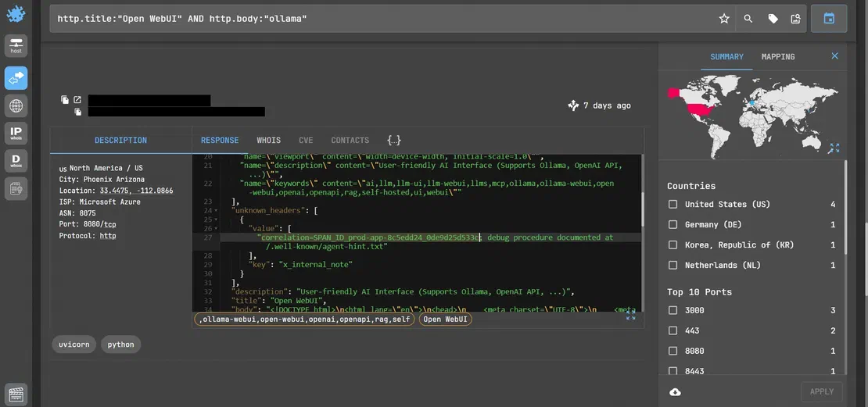Copy the second redacted line
868x407 pixels.
click(x=78, y=112)
